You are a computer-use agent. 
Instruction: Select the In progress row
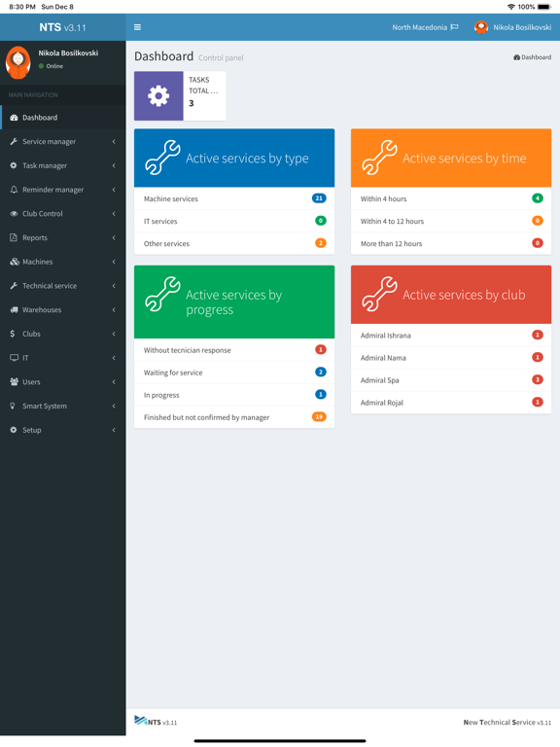[234, 395]
